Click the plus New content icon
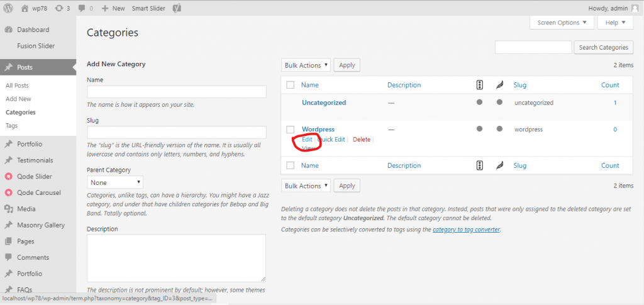Image resolution: width=644 pixels, height=305 pixels. [105, 8]
